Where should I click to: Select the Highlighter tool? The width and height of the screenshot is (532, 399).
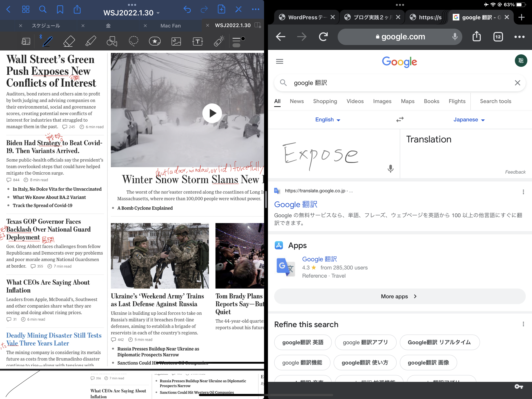91,41
